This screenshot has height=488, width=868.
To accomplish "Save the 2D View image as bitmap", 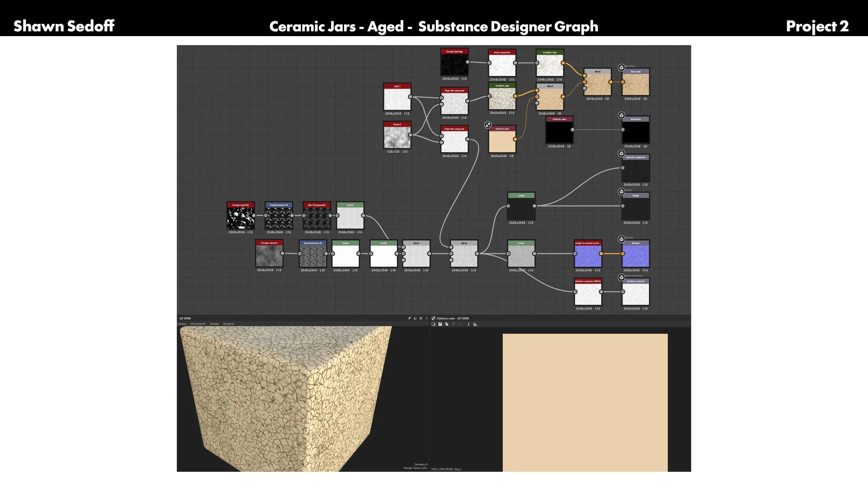I will coord(440,324).
